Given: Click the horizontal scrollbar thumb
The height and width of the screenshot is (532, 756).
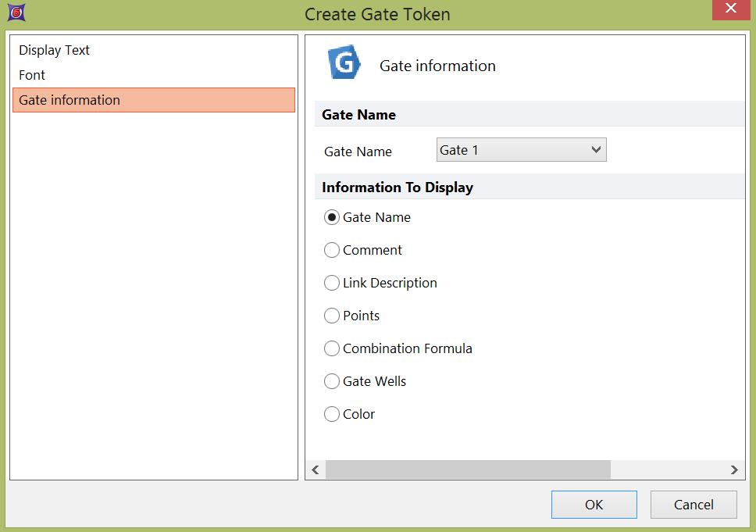Looking at the screenshot, I should [467, 470].
